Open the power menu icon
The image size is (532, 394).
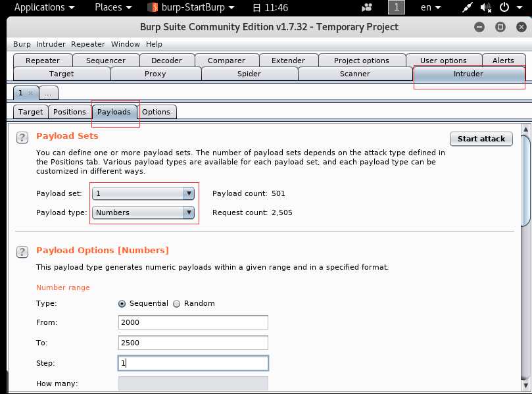click(504, 7)
